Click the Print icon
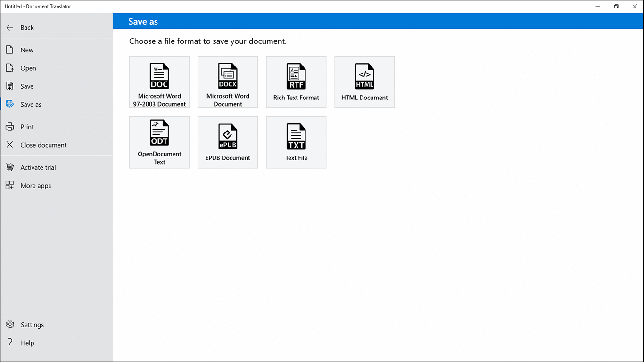This screenshot has width=644, height=362. pyautogui.click(x=10, y=126)
